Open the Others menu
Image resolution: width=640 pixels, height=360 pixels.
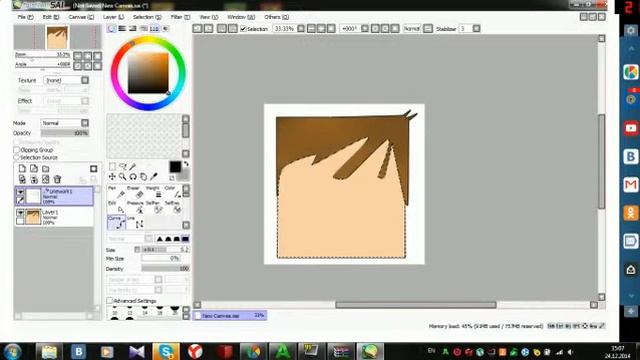(276, 17)
